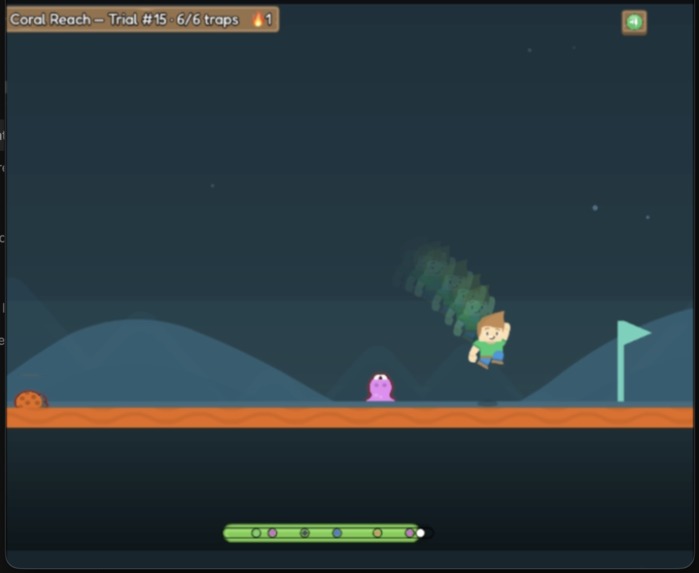Image resolution: width=699 pixels, height=573 pixels.
Task: Click the "6/6 traps" counter text
Action: point(207,20)
